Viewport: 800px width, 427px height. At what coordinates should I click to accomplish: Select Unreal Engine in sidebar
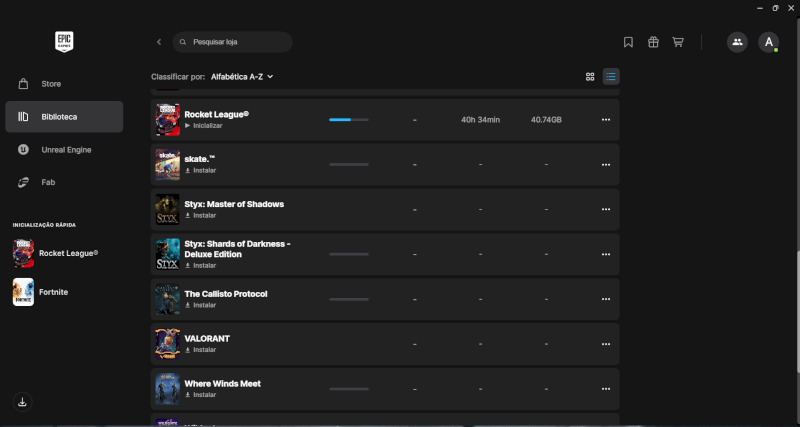(66, 149)
